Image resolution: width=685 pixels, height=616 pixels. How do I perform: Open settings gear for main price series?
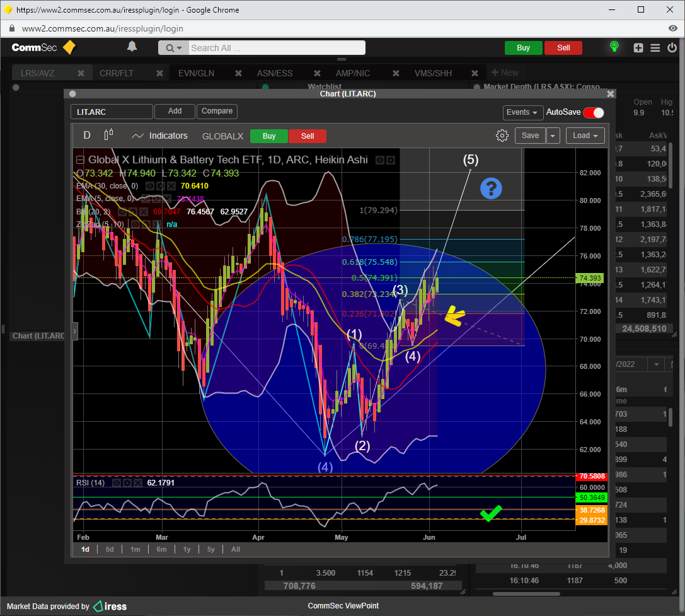coord(391,160)
